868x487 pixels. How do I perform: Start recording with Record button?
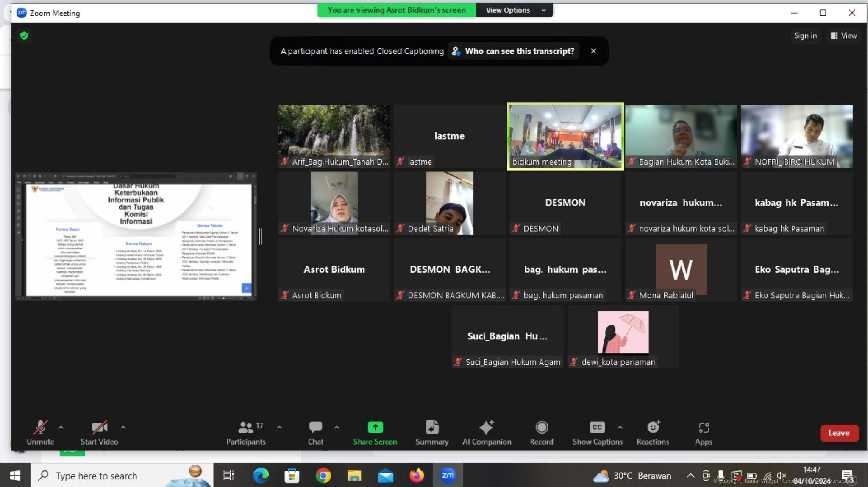[541, 432]
